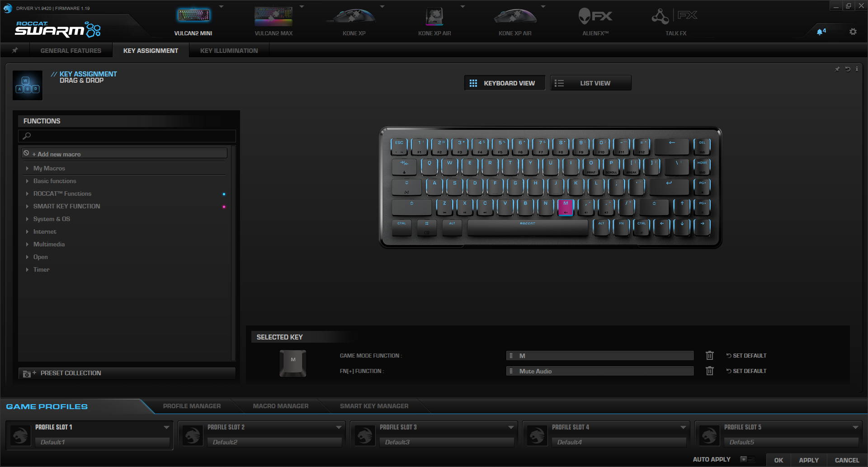Click the GAME PROFILES header tab
Screen dimensions: 868x467
47,406
